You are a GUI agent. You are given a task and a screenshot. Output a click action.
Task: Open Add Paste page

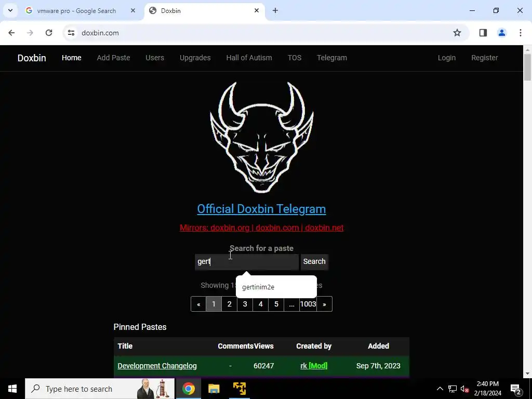click(x=113, y=58)
